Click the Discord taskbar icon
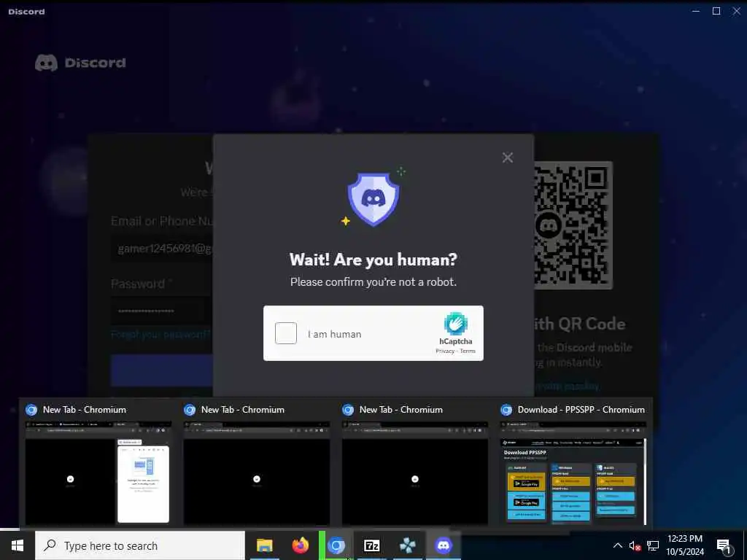 pyautogui.click(x=443, y=545)
